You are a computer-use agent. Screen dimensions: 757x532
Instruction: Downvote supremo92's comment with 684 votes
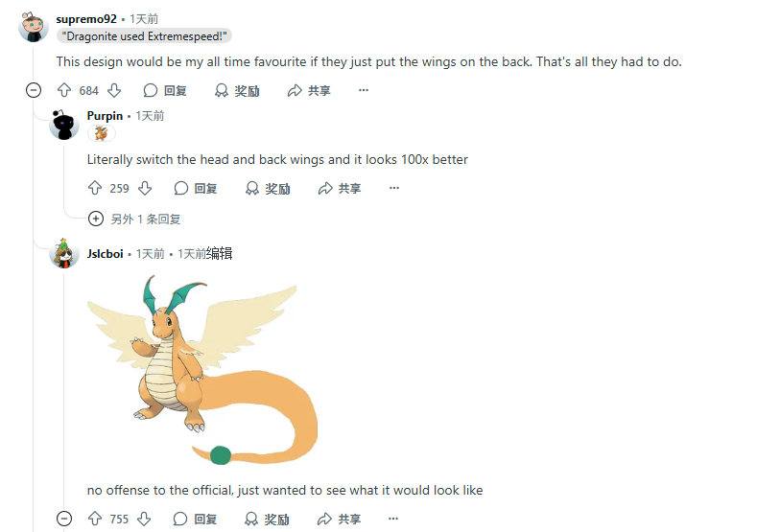coord(114,90)
